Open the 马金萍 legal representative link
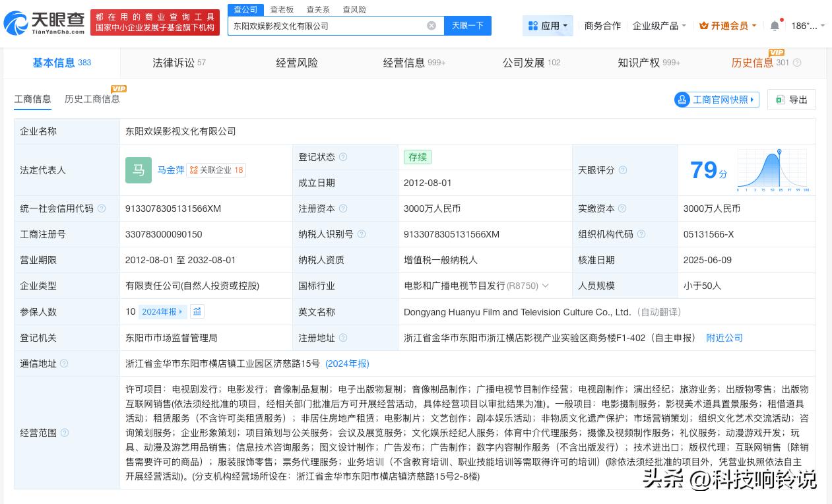Viewport: 832px width, 504px height. (x=171, y=170)
